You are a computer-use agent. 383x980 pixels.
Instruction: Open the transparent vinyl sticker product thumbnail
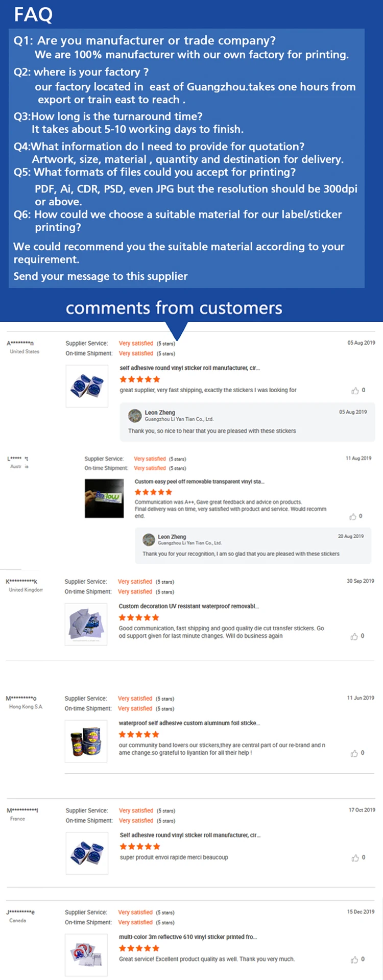coord(104,498)
